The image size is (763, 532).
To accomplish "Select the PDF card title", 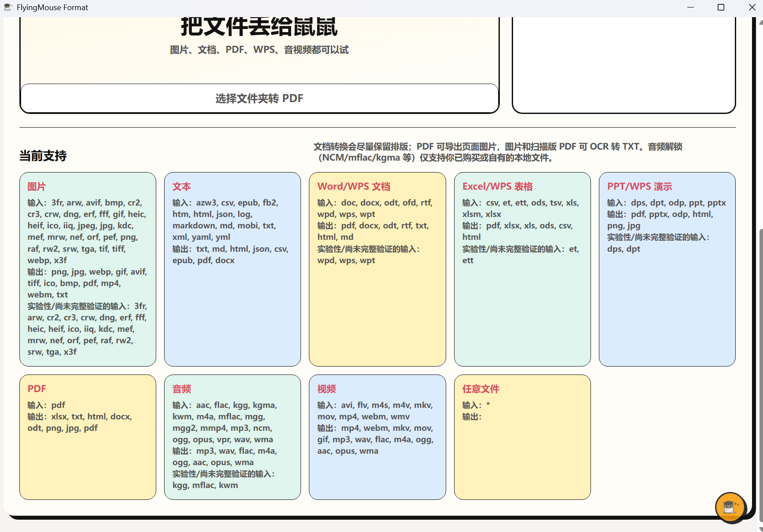I will click(x=37, y=389).
